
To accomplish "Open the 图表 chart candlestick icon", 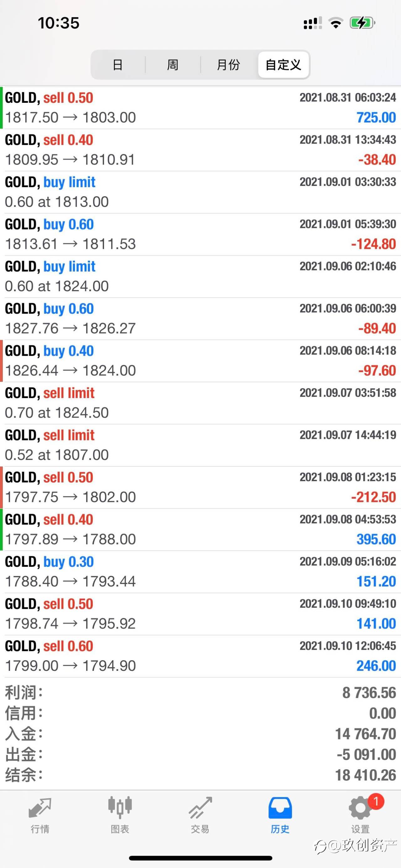I will tap(120, 808).
